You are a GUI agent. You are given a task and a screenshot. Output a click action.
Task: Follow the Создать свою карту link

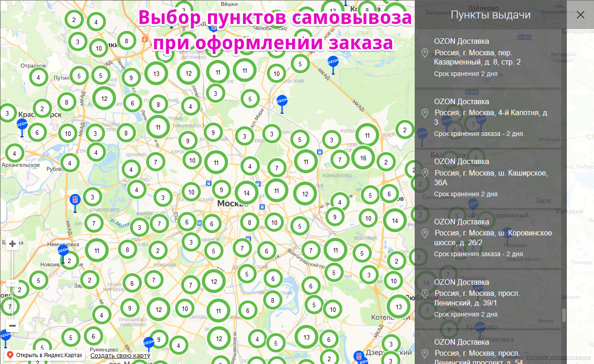click(x=120, y=355)
